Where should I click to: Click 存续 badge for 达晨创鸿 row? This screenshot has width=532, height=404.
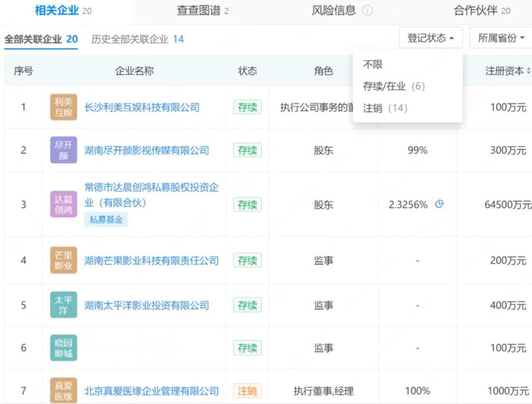click(x=247, y=204)
